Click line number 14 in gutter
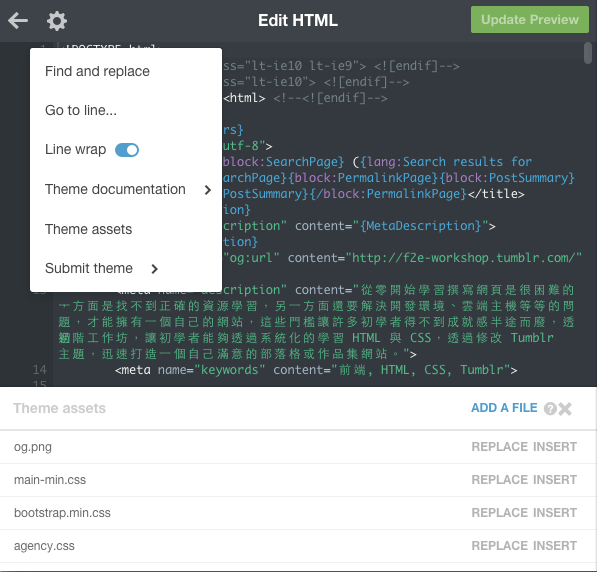Viewport: 597px width, 572px height. (x=40, y=370)
